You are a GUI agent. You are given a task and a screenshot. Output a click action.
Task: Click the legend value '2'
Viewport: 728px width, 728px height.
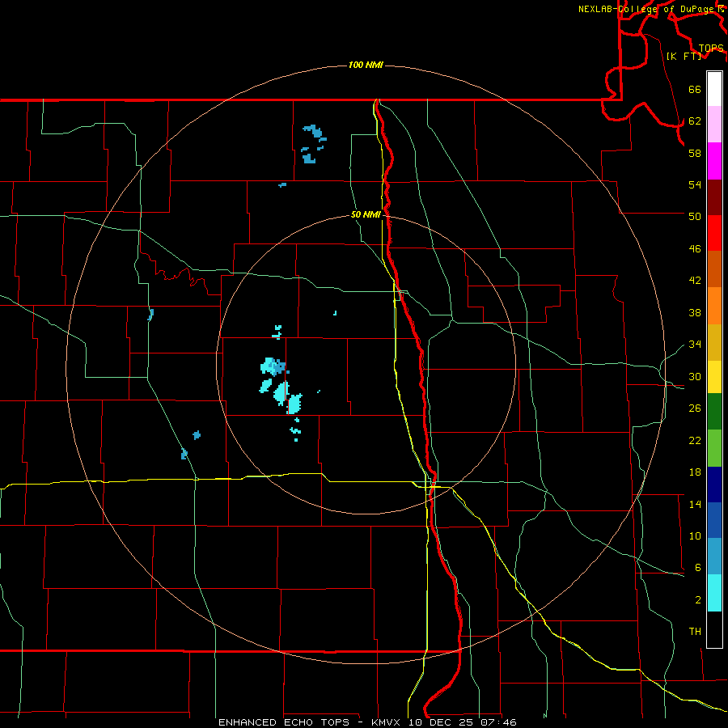point(698,600)
